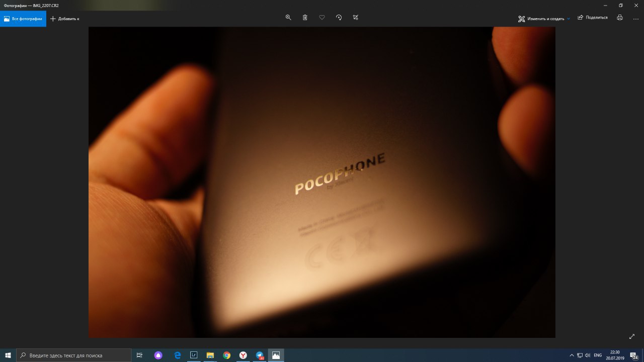Open Lightroom from the taskbar
This screenshot has width=644, height=362.
[194, 355]
